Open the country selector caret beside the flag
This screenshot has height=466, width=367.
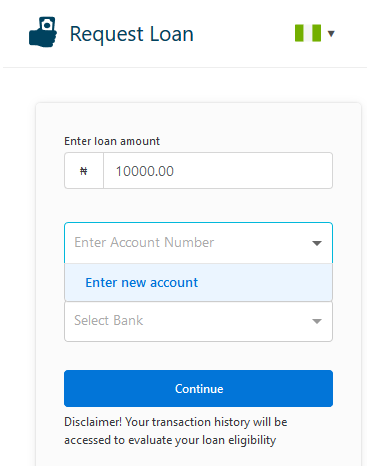pyautogui.click(x=331, y=33)
